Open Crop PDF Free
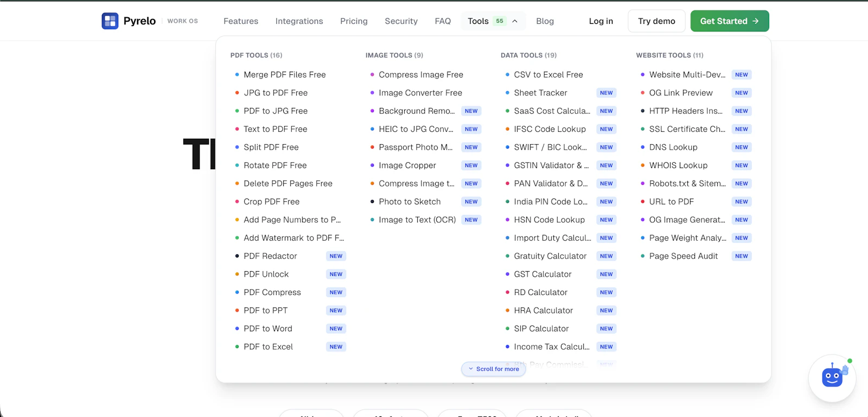This screenshot has width=868, height=417. pos(271,202)
